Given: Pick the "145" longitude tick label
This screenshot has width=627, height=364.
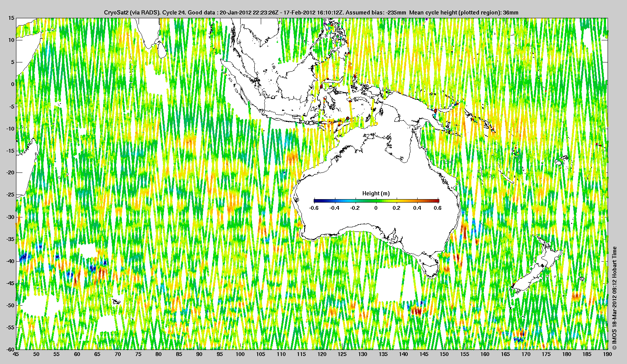Looking at the screenshot, I should click(424, 354).
